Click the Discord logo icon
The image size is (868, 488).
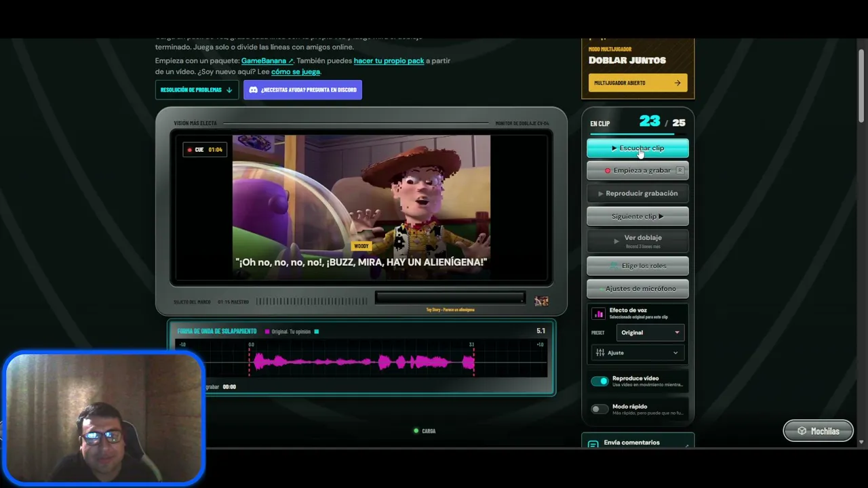pos(253,89)
